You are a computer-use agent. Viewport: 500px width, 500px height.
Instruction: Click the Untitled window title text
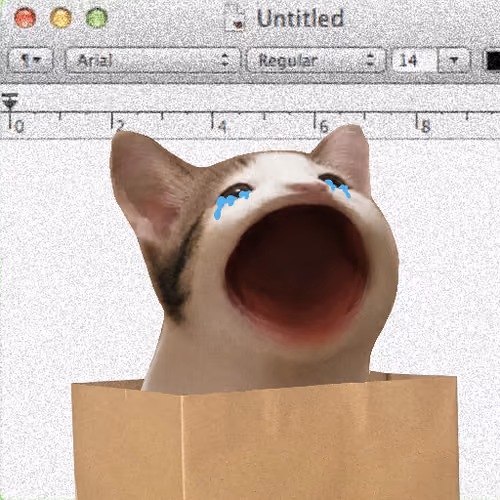300,18
